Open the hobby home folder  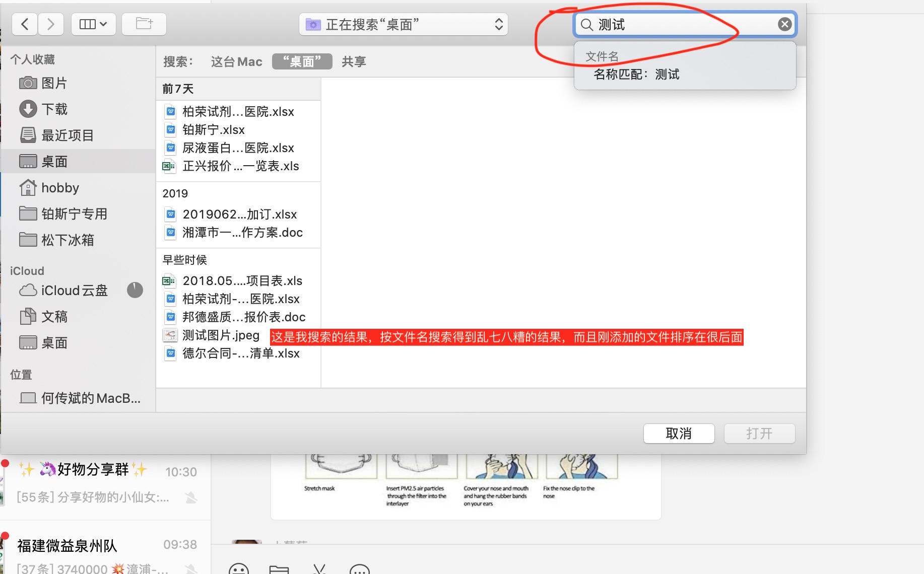78,188
